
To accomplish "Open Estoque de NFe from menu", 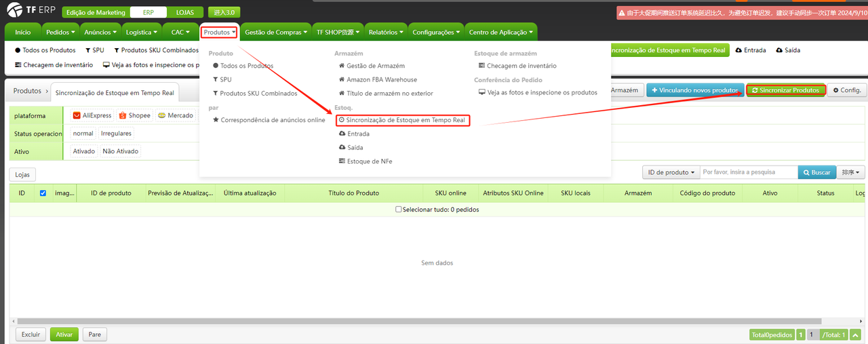I will pos(369,161).
